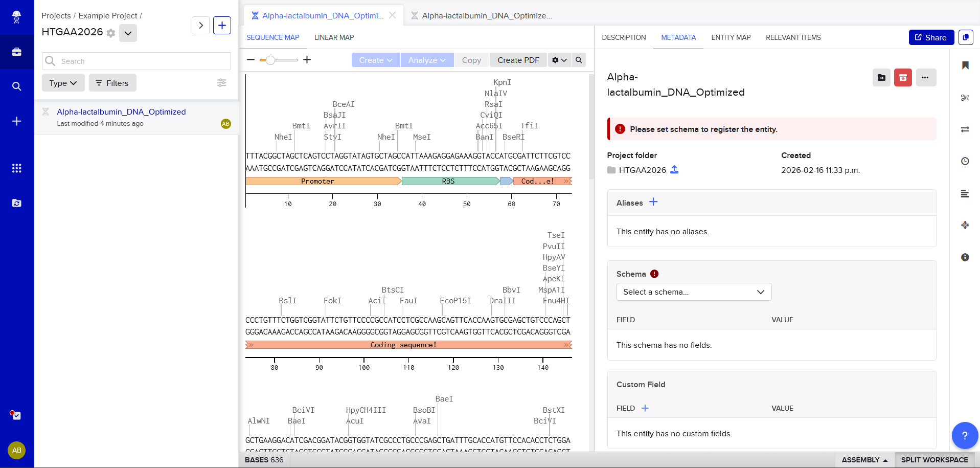980x468 pixels.
Task: Expand the Assembly menu
Action: tap(864, 460)
